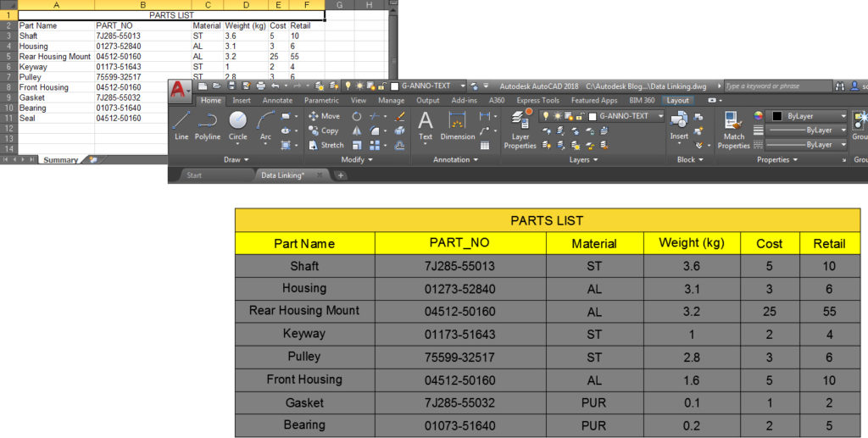Click the Open file folder icon

pos(217,86)
